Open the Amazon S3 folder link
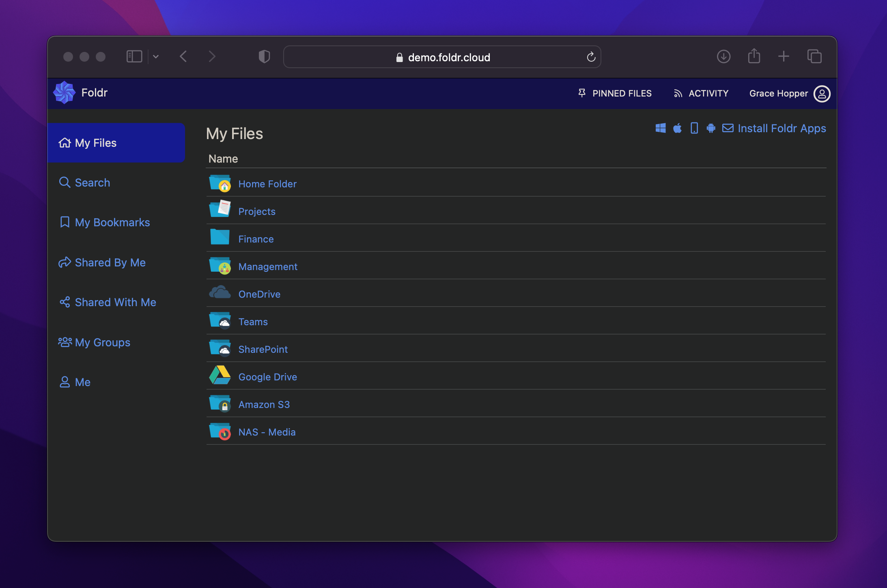Viewport: 887px width, 588px height. pos(264,404)
